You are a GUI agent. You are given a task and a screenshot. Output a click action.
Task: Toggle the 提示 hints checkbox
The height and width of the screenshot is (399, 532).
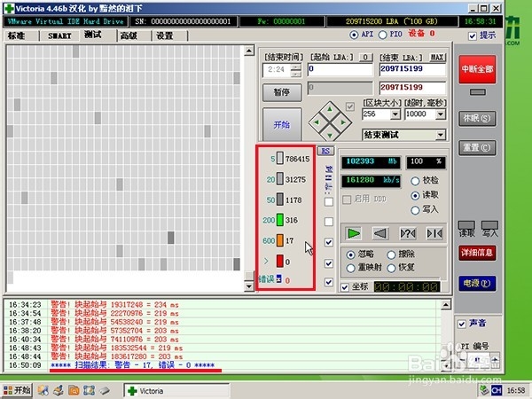(473, 35)
